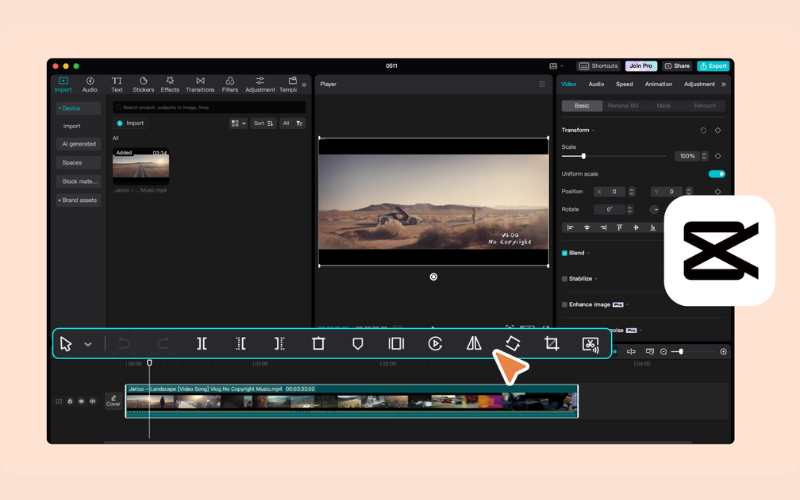Click the Mirror flip icon
The height and width of the screenshot is (500, 800).
(x=474, y=343)
